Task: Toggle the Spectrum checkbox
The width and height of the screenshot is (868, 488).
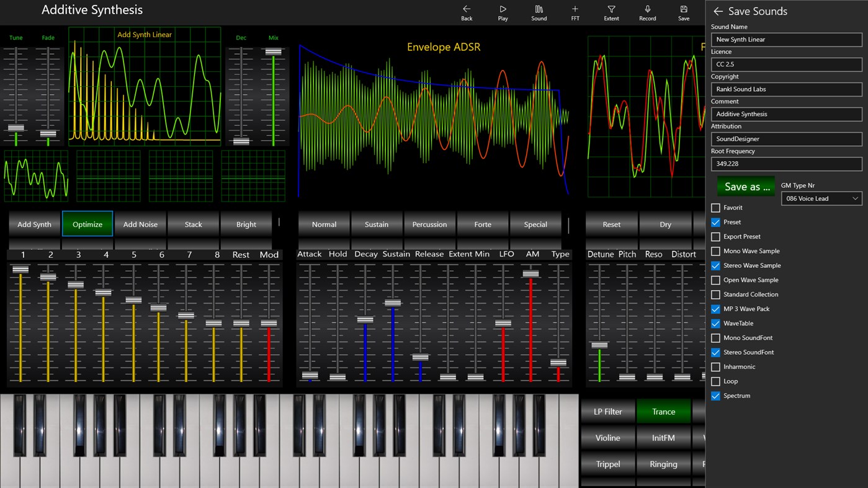Action: pyautogui.click(x=715, y=396)
